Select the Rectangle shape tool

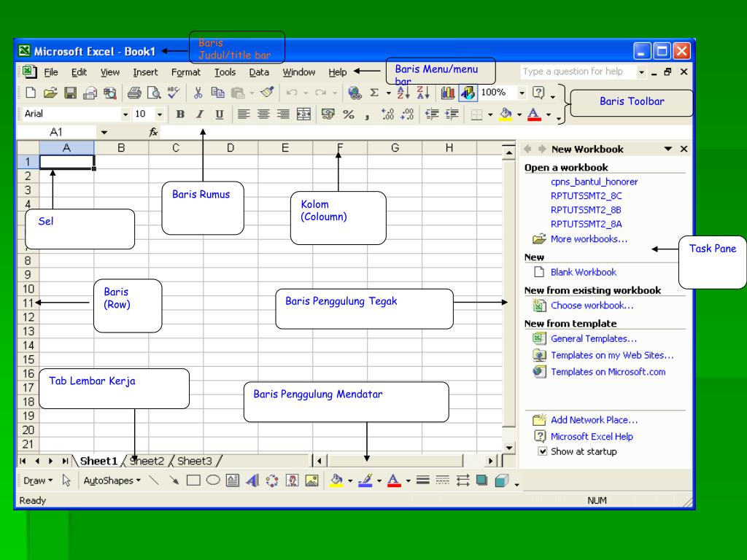tap(193, 481)
